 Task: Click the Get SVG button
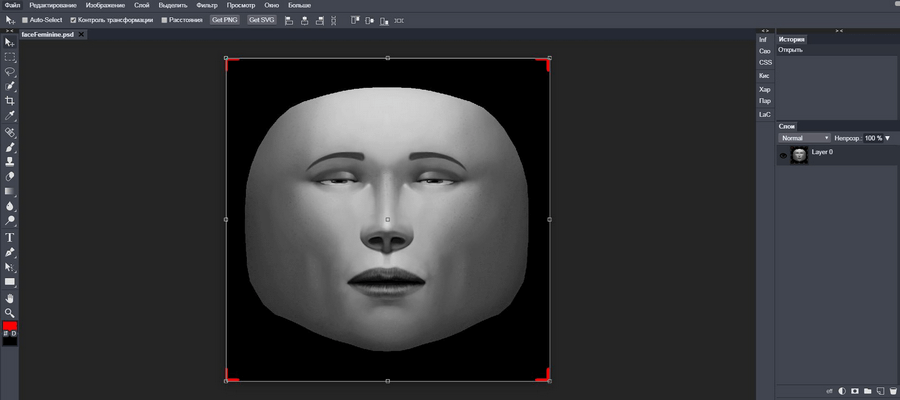(x=262, y=19)
